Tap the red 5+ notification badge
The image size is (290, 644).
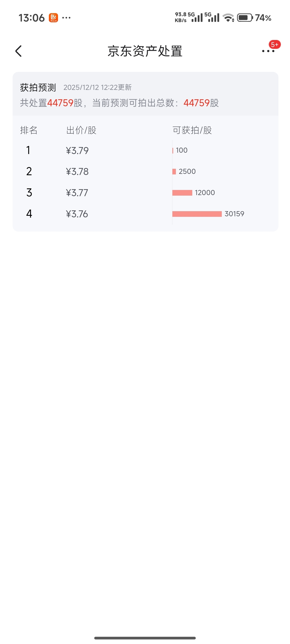coord(275,45)
